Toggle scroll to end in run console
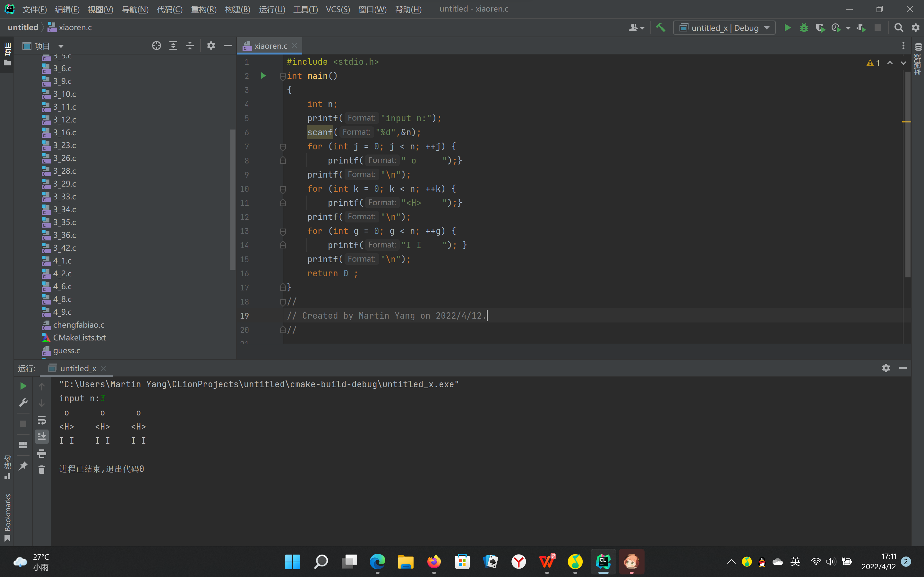 42,436
